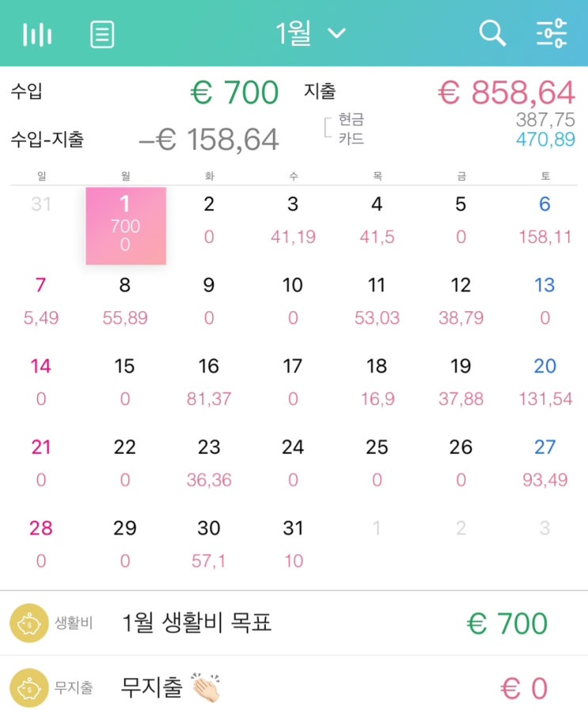Tap the 현금 amount 387,75
The height and width of the screenshot is (716, 588).
[545, 120]
